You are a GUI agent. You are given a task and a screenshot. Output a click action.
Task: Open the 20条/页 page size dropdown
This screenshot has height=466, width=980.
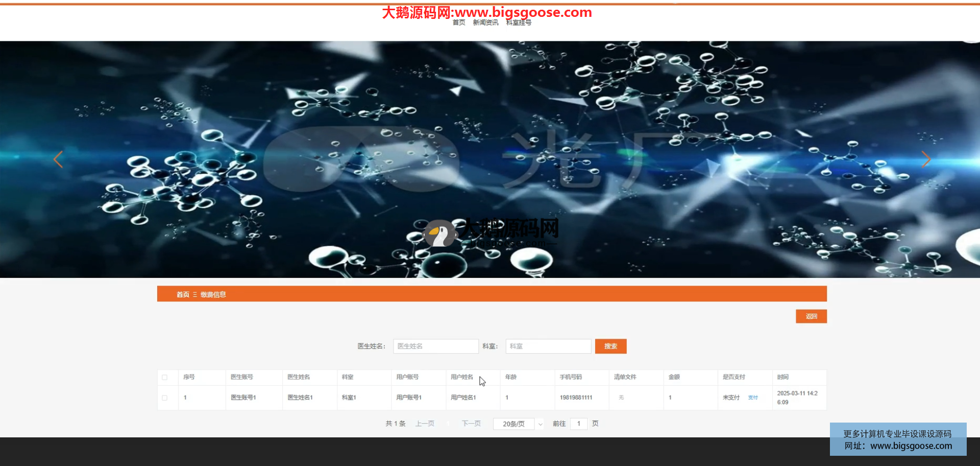pyautogui.click(x=519, y=424)
